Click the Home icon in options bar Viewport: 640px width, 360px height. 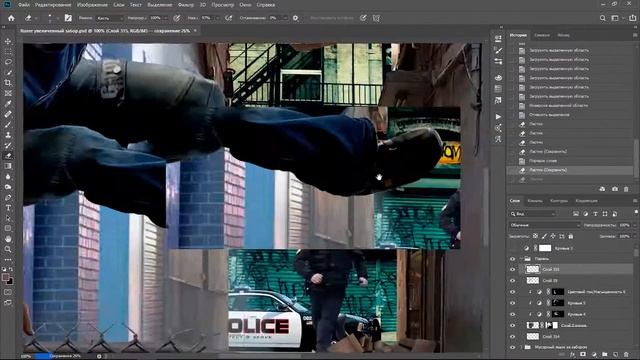[11, 18]
